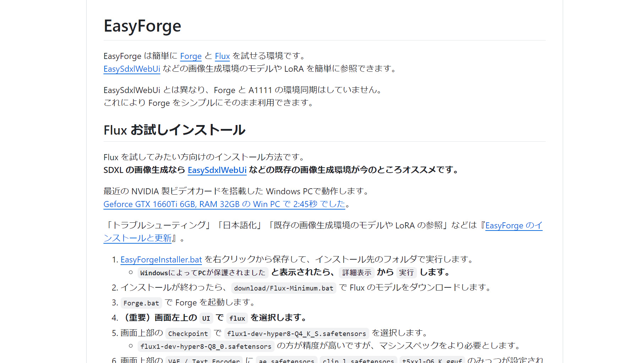Follow the EasySdxlWebUi link in the first paragraph
This screenshot has width=644, height=363.
point(132,69)
